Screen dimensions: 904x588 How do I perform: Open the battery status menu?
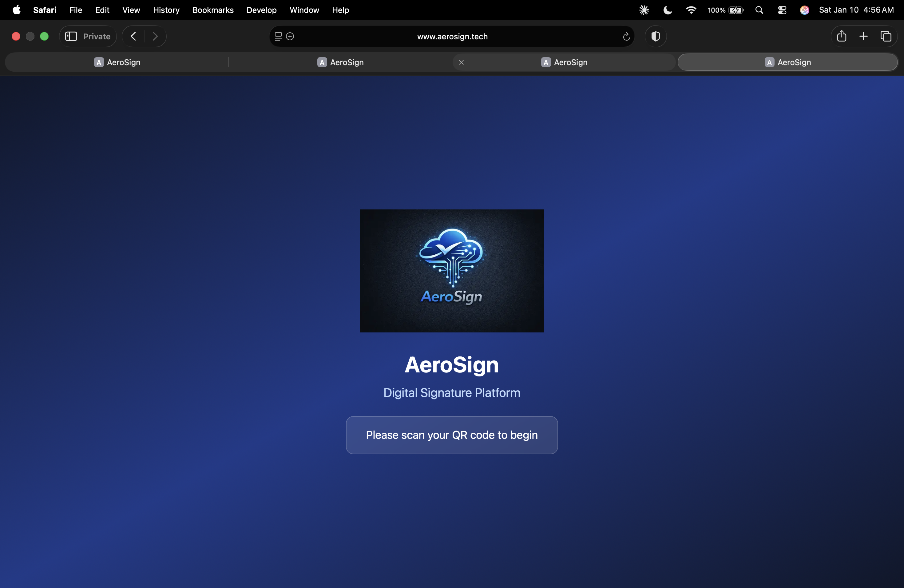725,10
